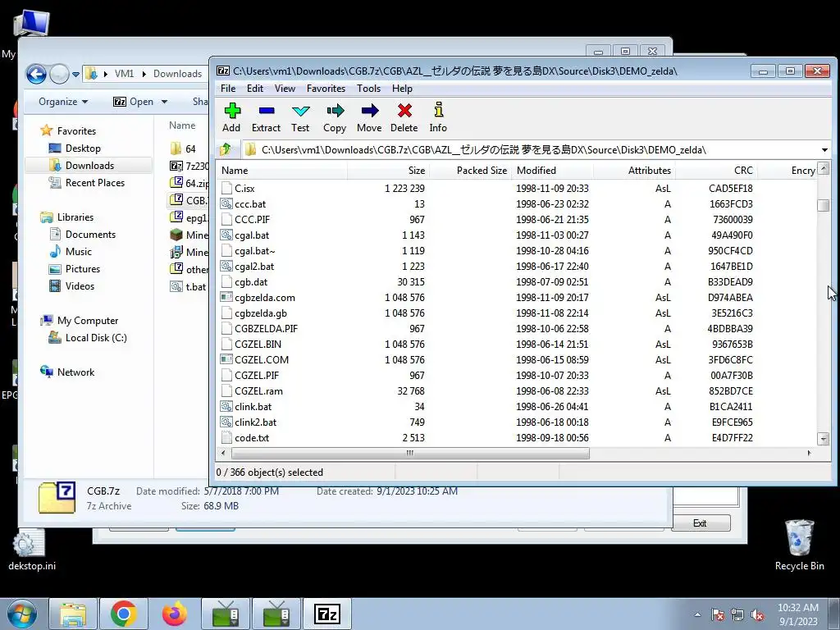This screenshot has width=840, height=630.
Task: Select Pictures library in Explorer
Action: [75, 268]
